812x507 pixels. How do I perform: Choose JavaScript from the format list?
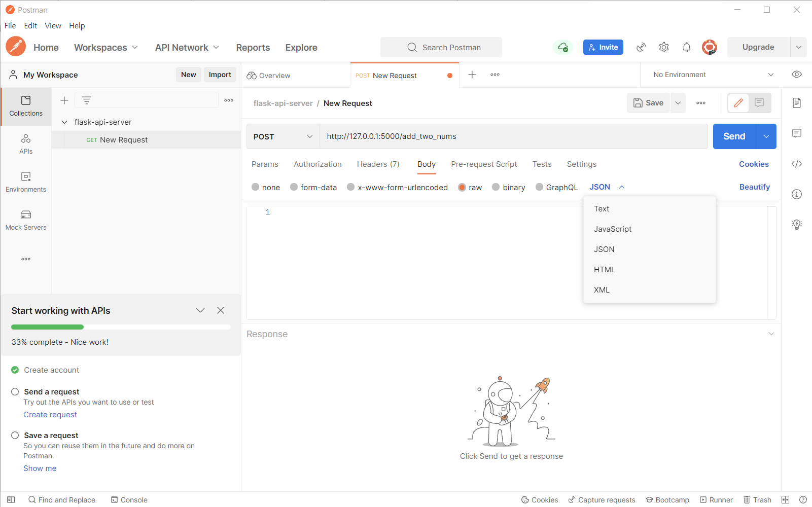click(x=649, y=229)
